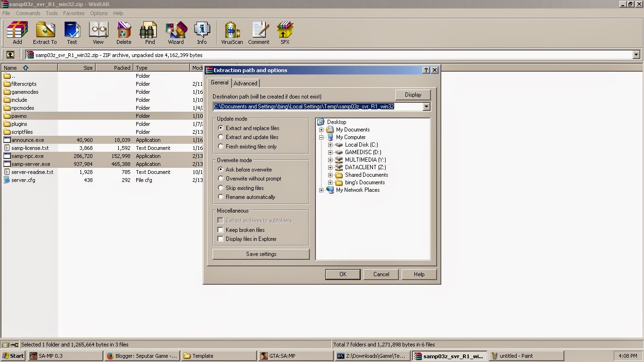The height and width of the screenshot is (362, 644).
Task: Expand the MULTIMEDIA (Y:) node
Action: (330, 160)
